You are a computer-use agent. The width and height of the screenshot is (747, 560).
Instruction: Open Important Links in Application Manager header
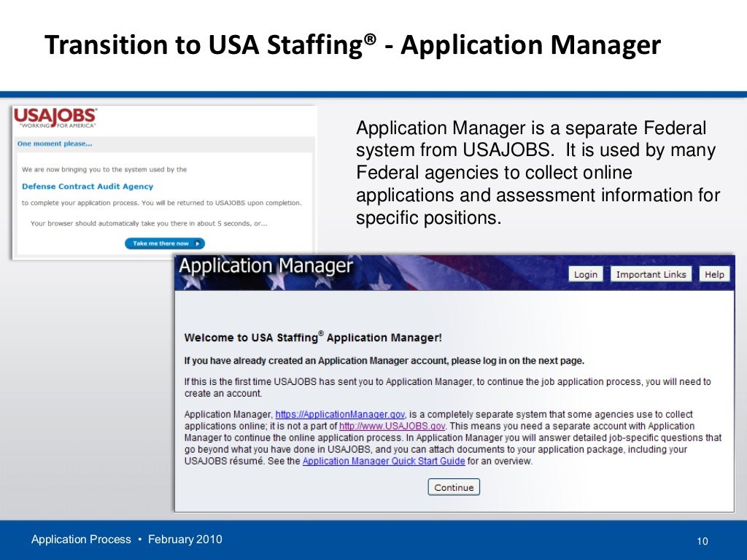click(651, 274)
